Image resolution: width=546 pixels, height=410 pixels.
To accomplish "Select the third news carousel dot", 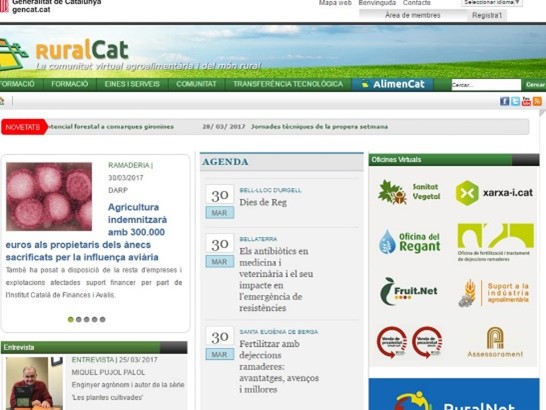I will tap(87, 319).
